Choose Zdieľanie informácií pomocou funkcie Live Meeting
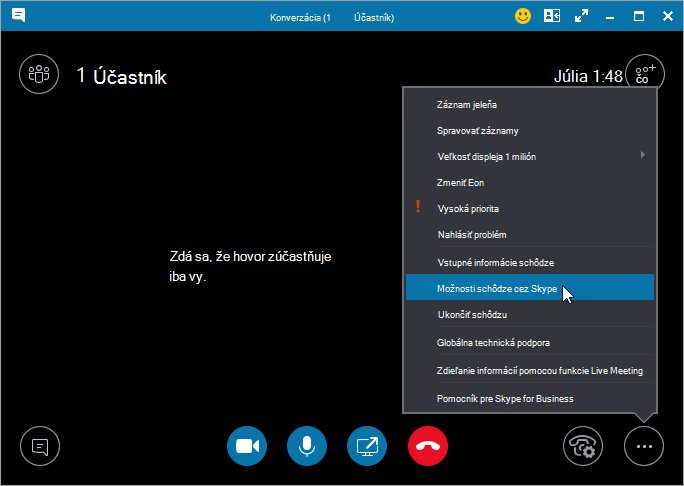This screenshot has height=486, width=684. click(x=530, y=371)
